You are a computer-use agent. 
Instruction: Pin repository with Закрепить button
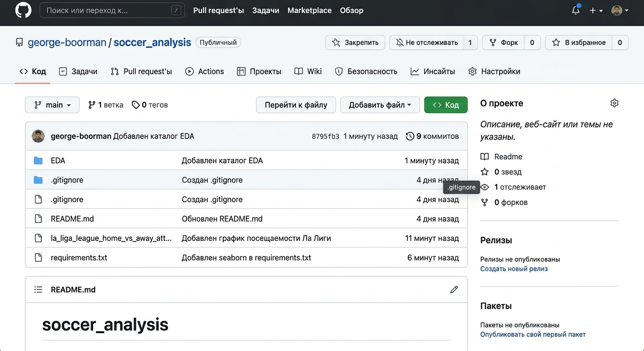[355, 43]
